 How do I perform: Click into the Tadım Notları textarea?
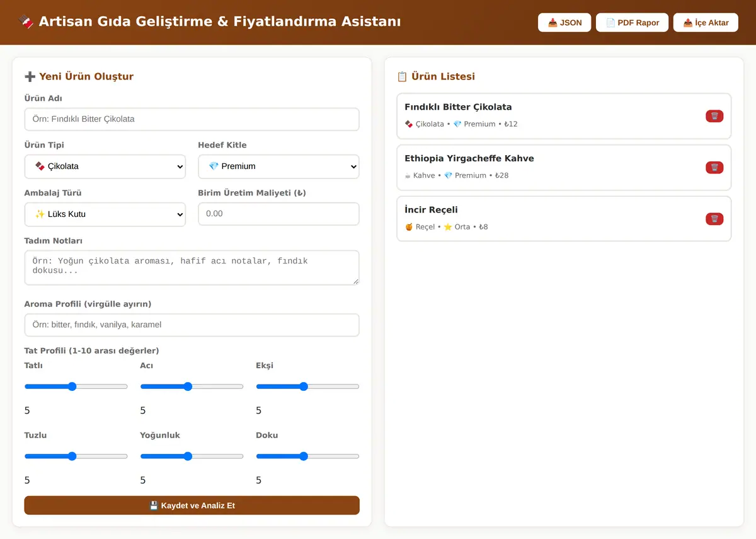coord(192,267)
